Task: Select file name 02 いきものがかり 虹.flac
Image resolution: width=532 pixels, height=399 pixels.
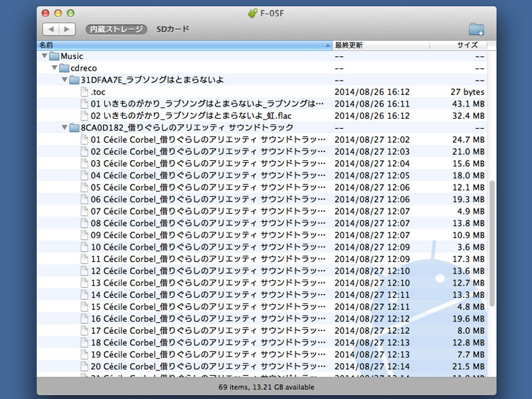Action: tap(191, 115)
